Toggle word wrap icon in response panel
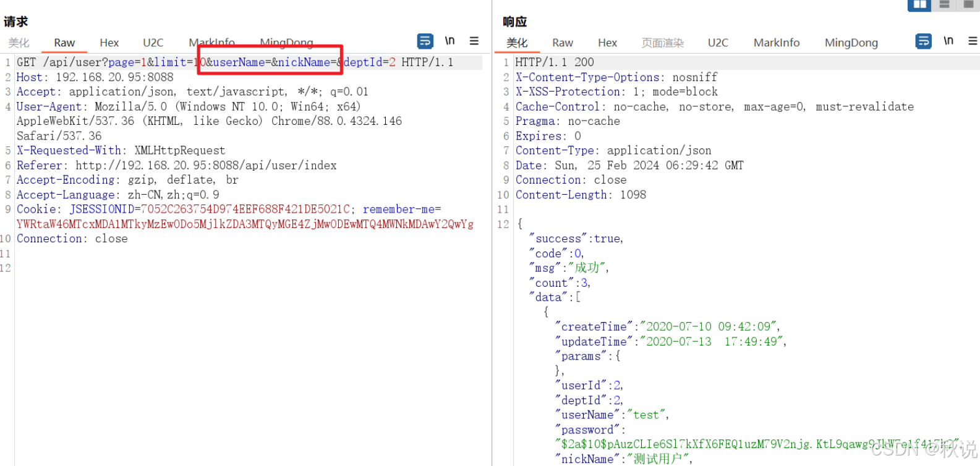980x466 pixels. tap(923, 41)
